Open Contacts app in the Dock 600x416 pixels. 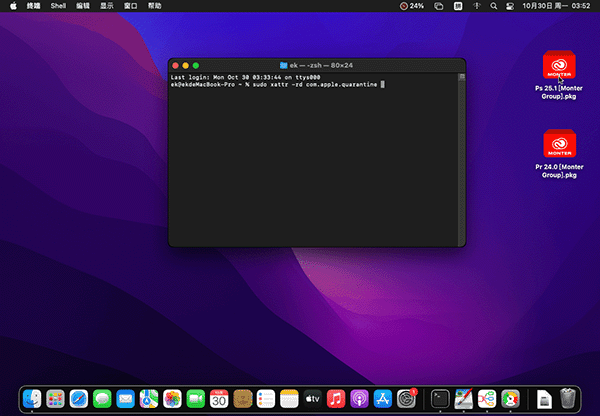coord(243,399)
